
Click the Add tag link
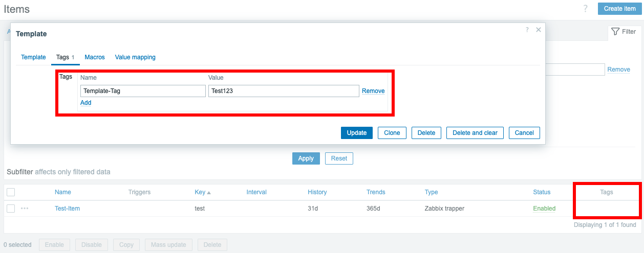(x=85, y=103)
